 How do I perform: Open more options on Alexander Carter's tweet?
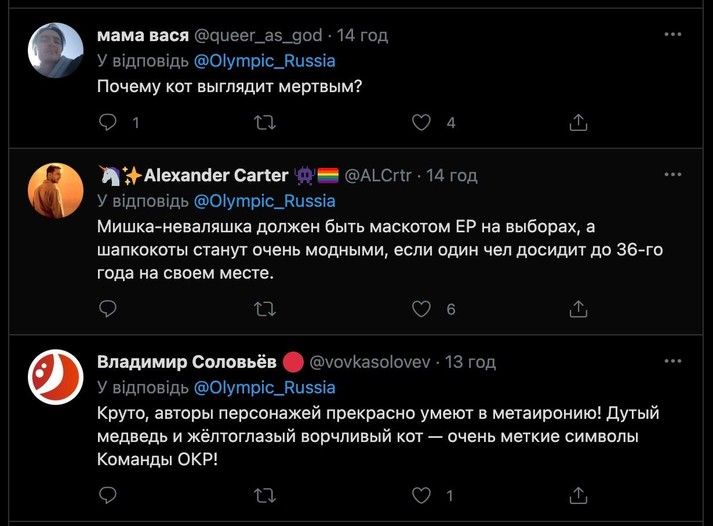coord(673,174)
